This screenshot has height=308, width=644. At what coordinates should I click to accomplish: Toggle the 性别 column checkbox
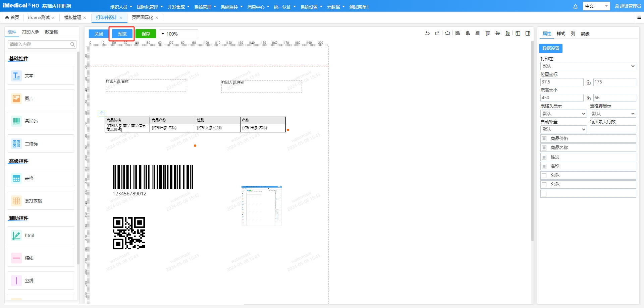[x=544, y=157]
